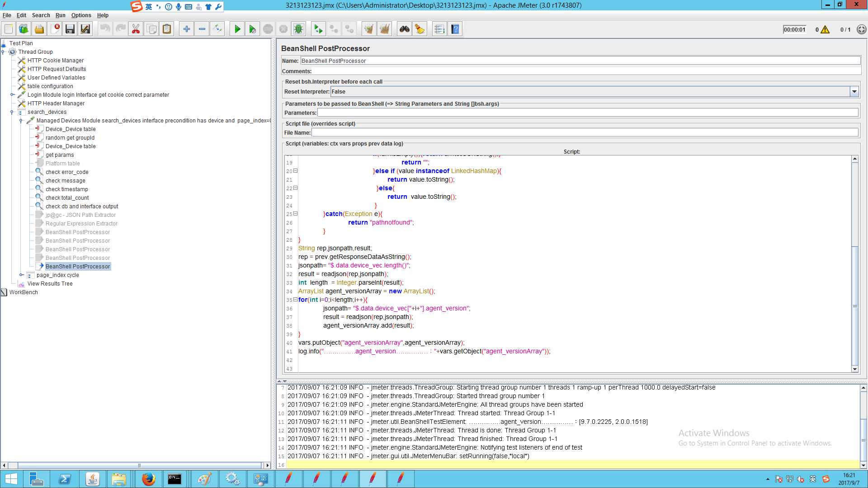Toggle code fold at script line 20
The height and width of the screenshot is (488, 868).
pyautogui.click(x=295, y=171)
